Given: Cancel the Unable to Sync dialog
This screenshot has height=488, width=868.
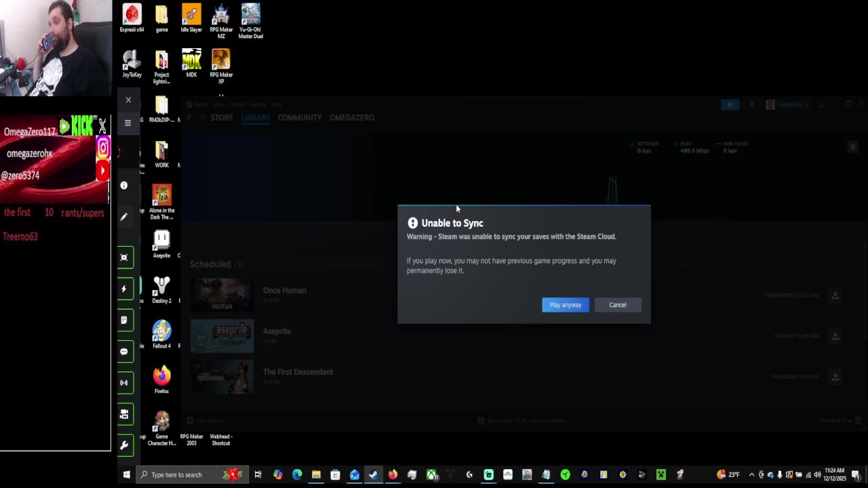Looking at the screenshot, I should pyautogui.click(x=618, y=305).
